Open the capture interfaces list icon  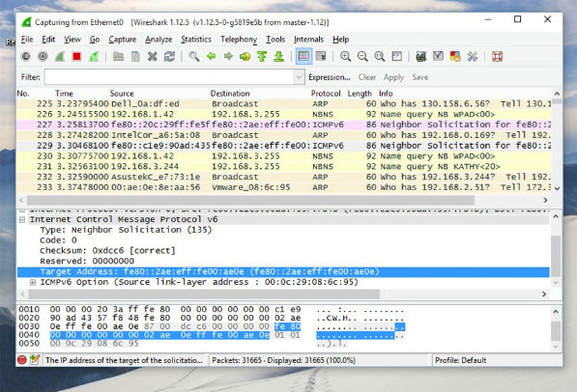(x=26, y=57)
